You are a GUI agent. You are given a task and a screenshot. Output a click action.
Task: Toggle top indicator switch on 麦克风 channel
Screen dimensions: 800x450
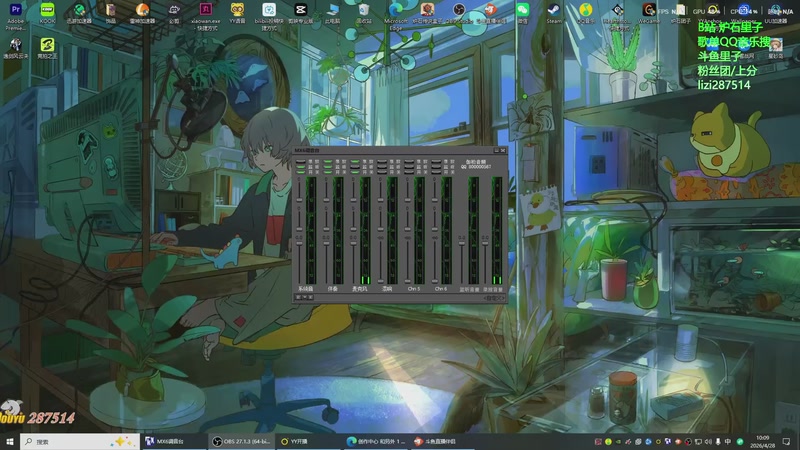[355, 162]
